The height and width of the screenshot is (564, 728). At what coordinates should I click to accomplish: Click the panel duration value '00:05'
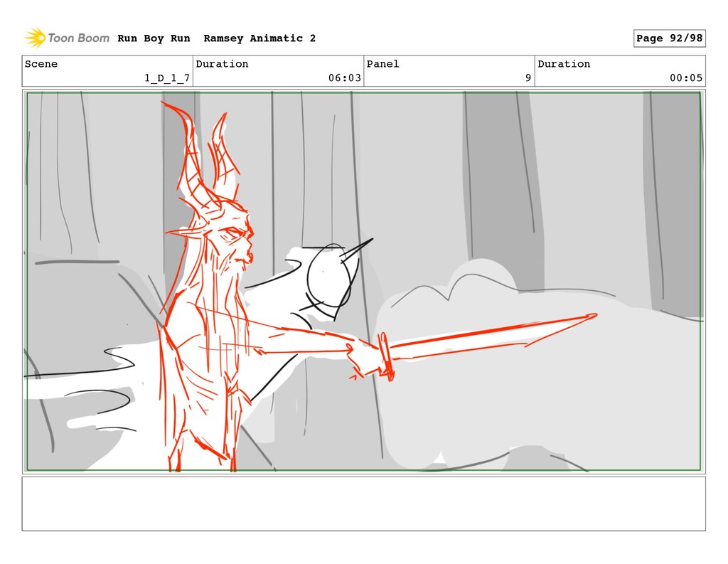point(686,78)
